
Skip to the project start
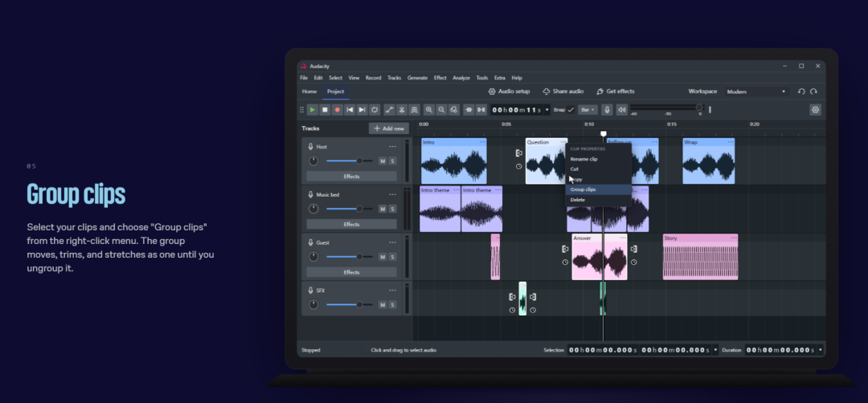[350, 110]
